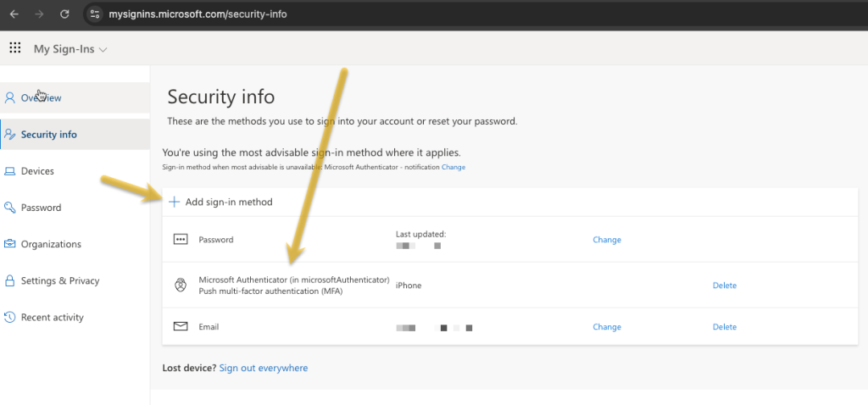Click the Microsoft Authenticator row icon
The width and height of the screenshot is (868, 405).
coord(180,286)
